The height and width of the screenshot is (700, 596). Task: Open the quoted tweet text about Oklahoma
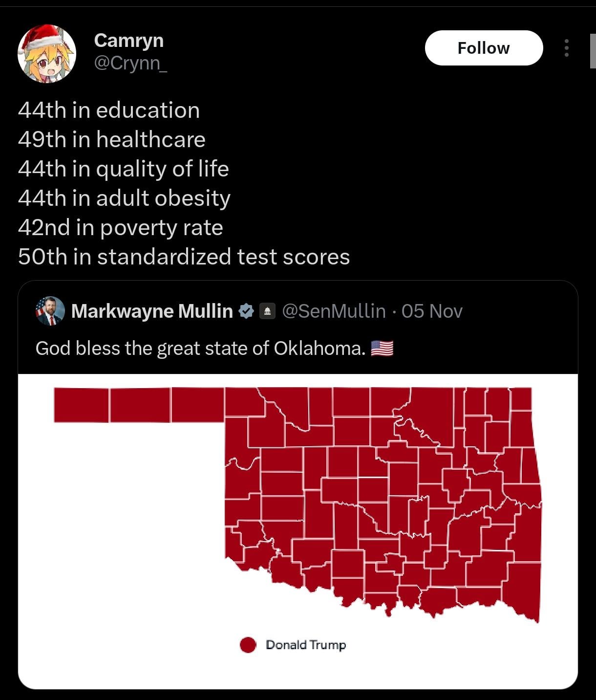point(200,349)
